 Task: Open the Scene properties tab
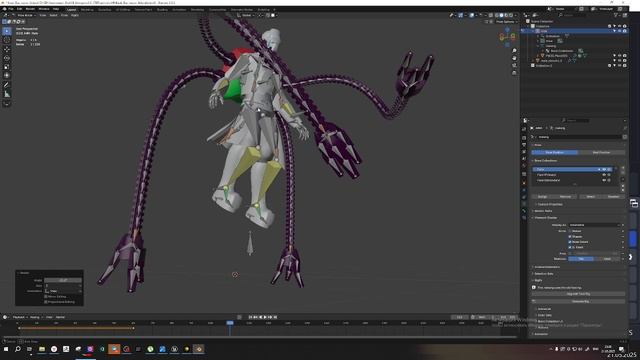click(524, 159)
